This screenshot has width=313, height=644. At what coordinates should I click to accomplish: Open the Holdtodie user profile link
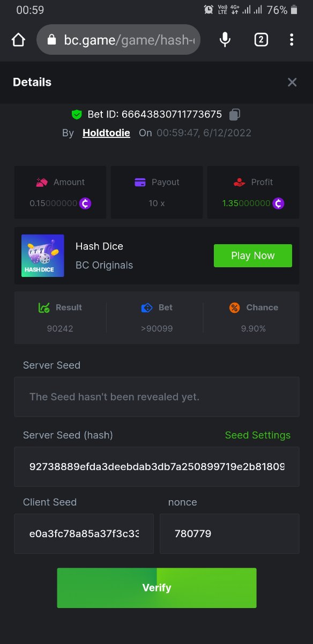pos(106,133)
